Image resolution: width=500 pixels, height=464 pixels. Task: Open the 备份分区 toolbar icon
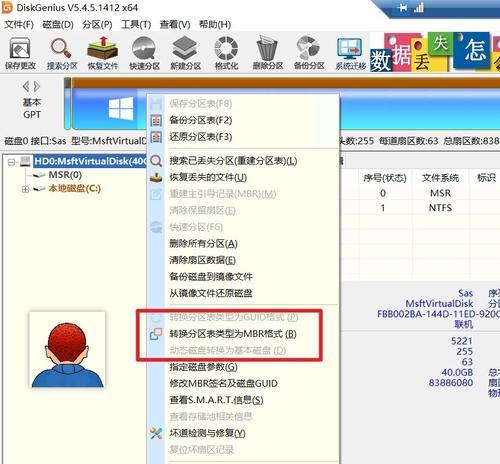(309, 53)
